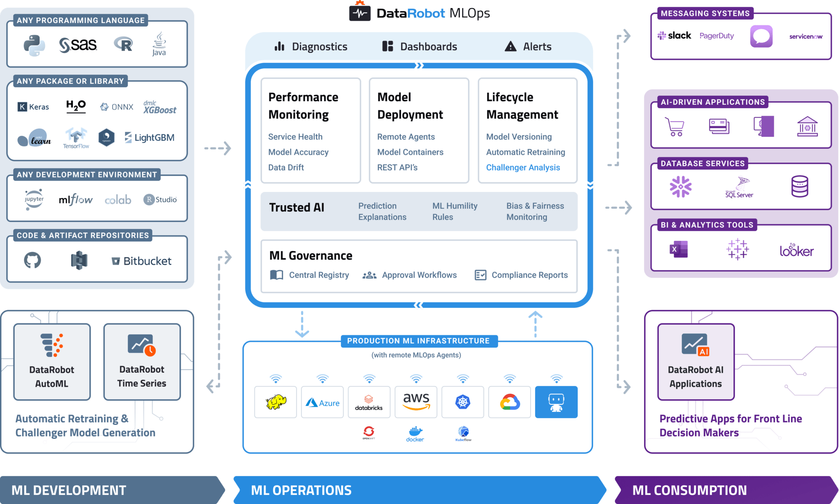This screenshot has width=839, height=504.
Task: Select the databricks tile
Action: pos(369,402)
